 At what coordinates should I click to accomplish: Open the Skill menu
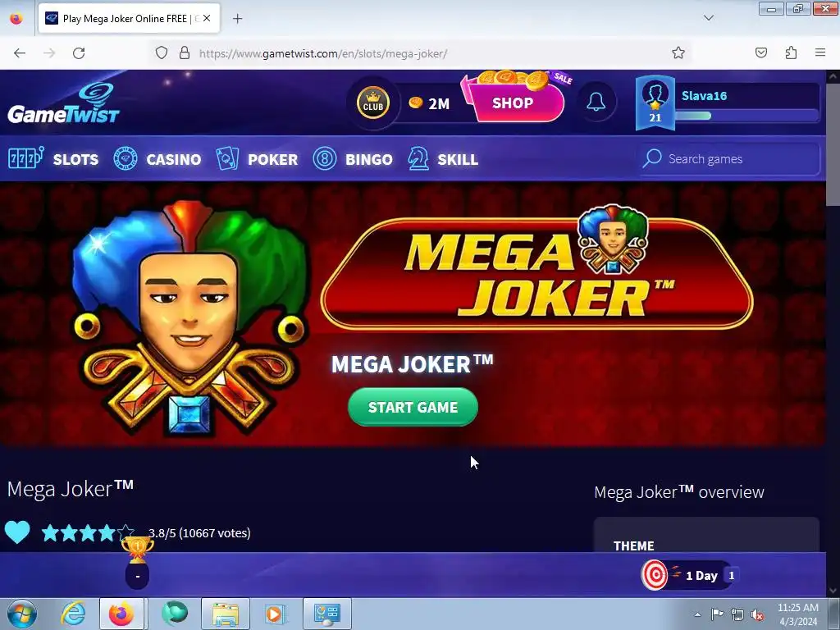(x=458, y=159)
